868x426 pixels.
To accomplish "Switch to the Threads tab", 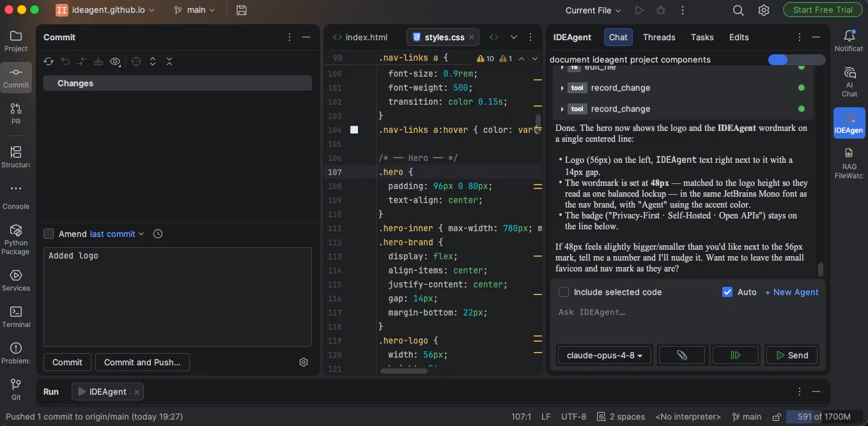I will (659, 37).
